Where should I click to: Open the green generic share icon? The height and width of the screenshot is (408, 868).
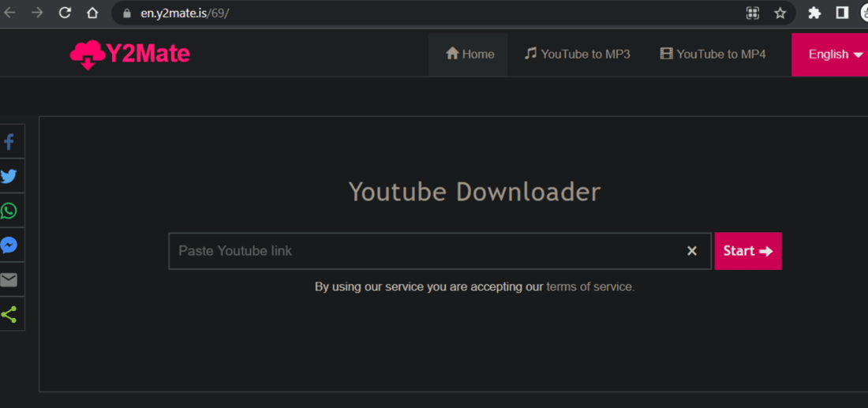pos(9,314)
